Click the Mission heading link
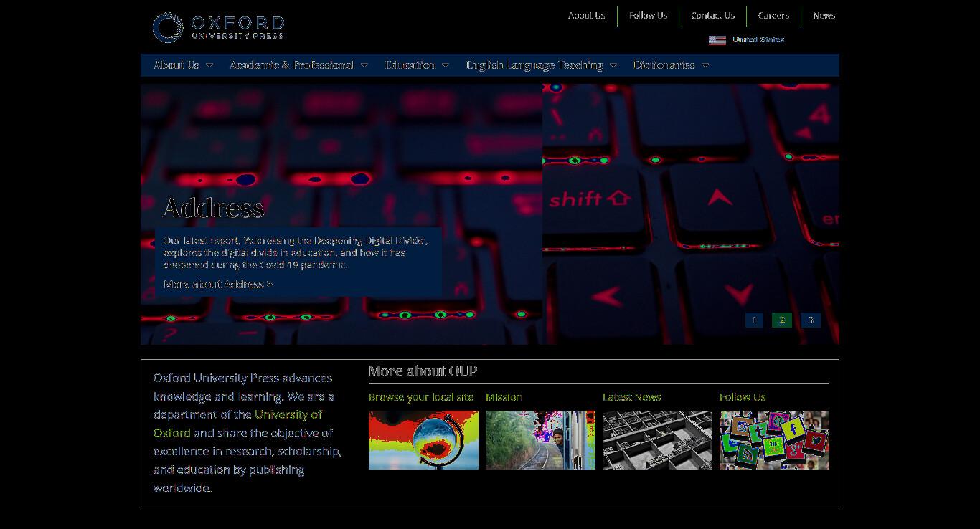The height and width of the screenshot is (529, 980). [504, 397]
